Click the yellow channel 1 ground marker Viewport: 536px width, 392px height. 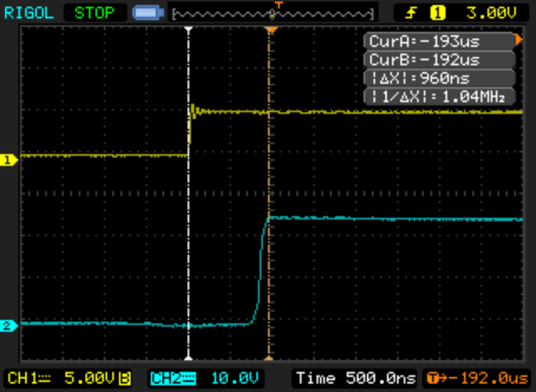coord(9,160)
